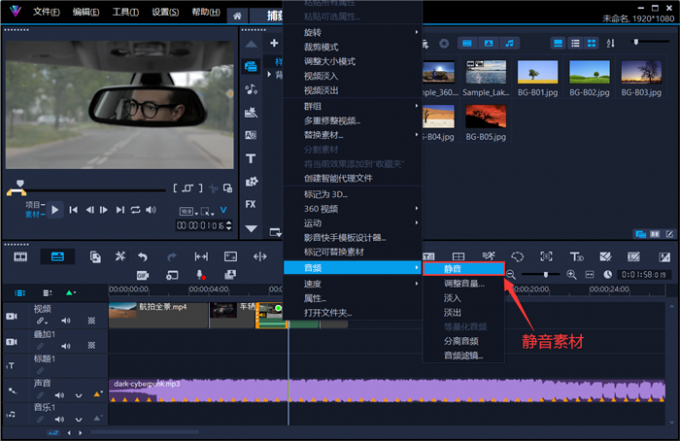Fit project in timeline window
The width and height of the screenshot is (680, 441).
click(x=589, y=274)
